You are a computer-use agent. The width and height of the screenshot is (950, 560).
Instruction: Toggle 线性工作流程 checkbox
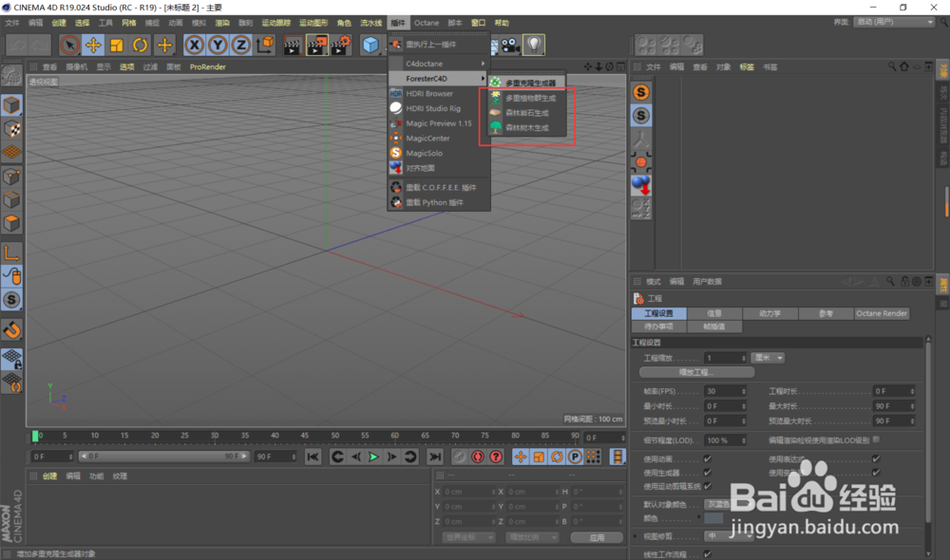coord(708,554)
